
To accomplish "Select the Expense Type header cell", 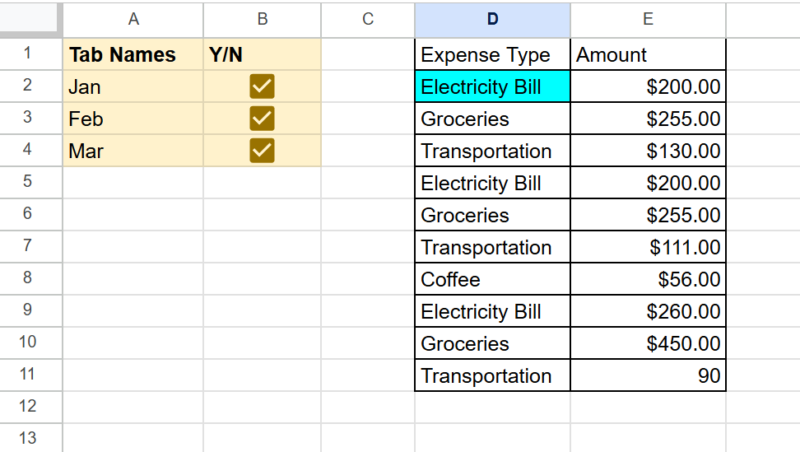I will point(492,55).
